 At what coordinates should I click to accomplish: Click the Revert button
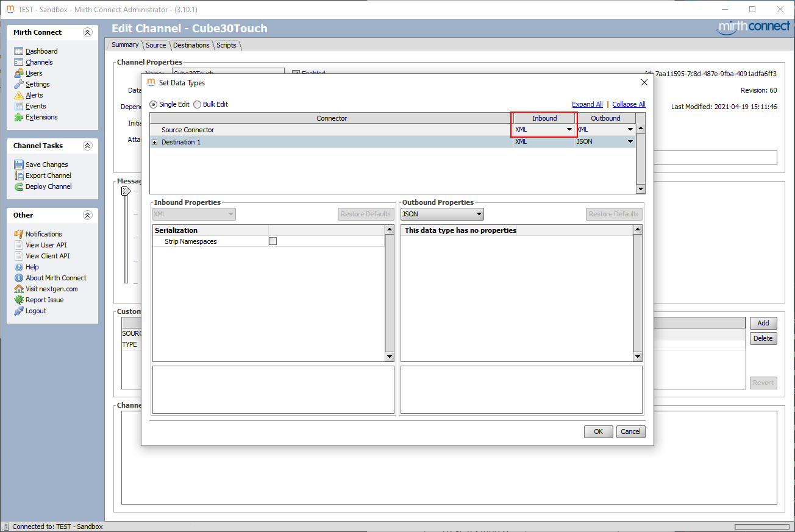coord(763,383)
